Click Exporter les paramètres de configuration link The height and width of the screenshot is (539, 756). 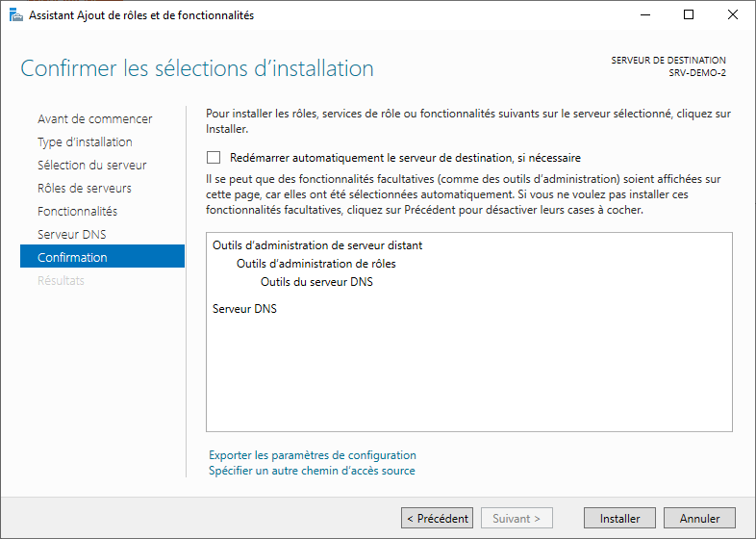(313, 455)
